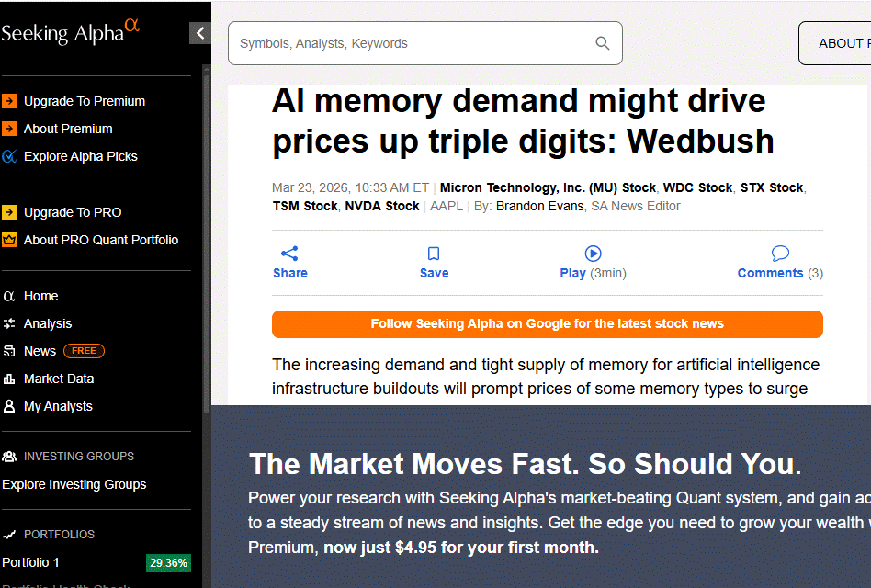Open the Comments speech bubble icon

780,254
